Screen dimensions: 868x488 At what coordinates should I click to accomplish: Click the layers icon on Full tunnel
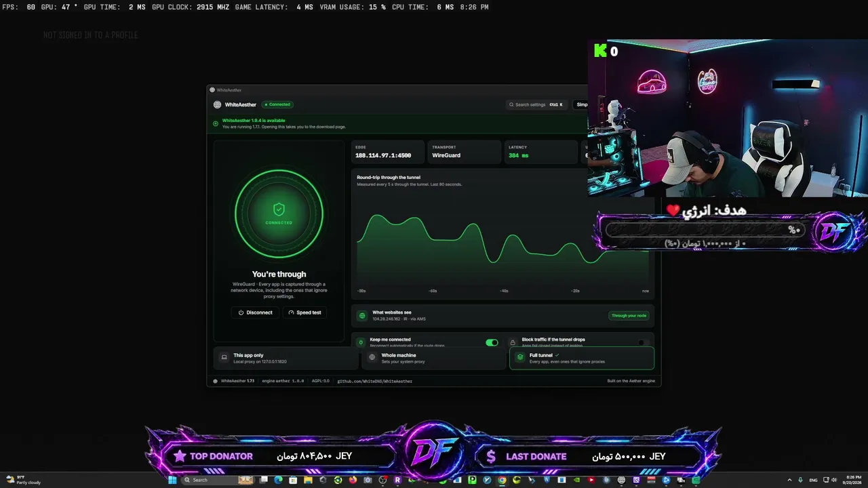point(520,357)
